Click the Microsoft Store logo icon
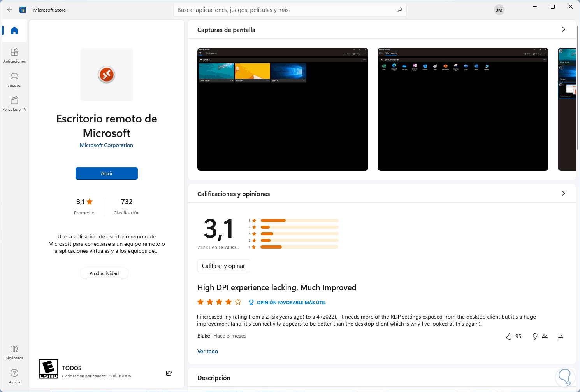Screen dimensions: 580x392 (x=23, y=10)
